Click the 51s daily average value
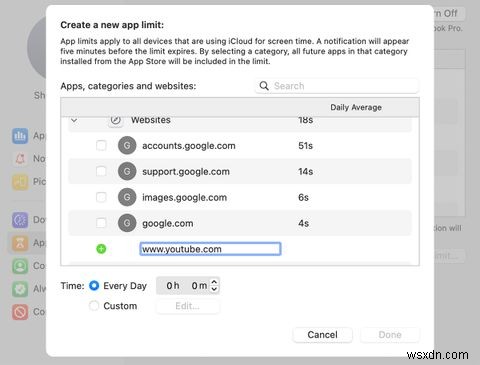 (305, 146)
